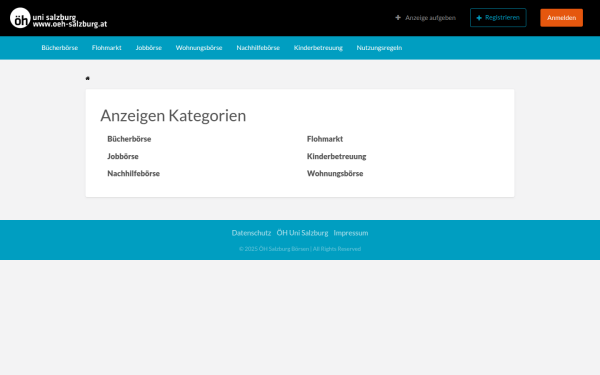Open Jobbörse in the navigation bar
The image size is (600, 375).
[x=148, y=48]
